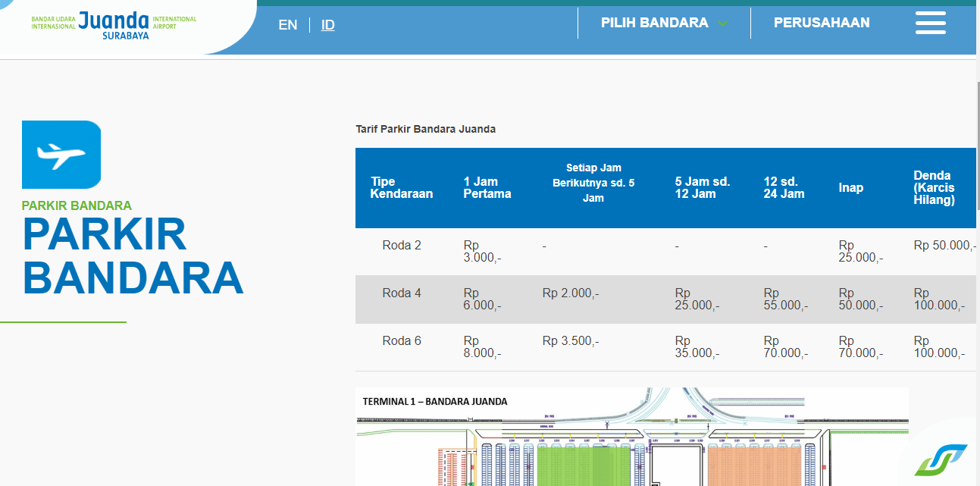Expand the PILIH BANDARA dropdown arrow
980x486 pixels.
pyautogui.click(x=722, y=24)
